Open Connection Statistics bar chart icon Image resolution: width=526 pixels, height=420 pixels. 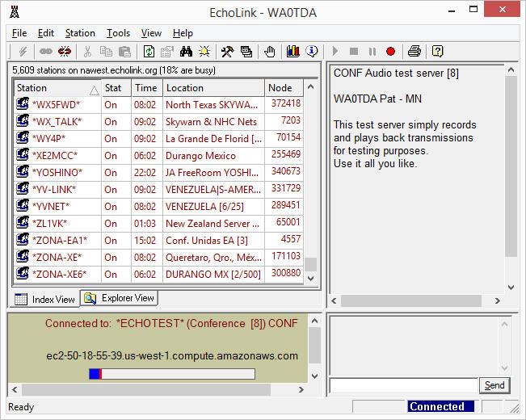tap(292, 52)
